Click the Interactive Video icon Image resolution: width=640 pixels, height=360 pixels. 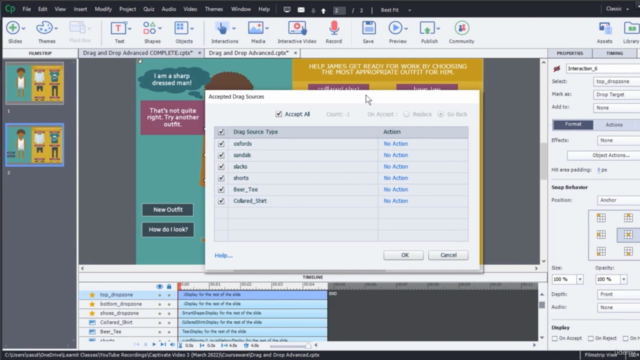click(x=297, y=28)
